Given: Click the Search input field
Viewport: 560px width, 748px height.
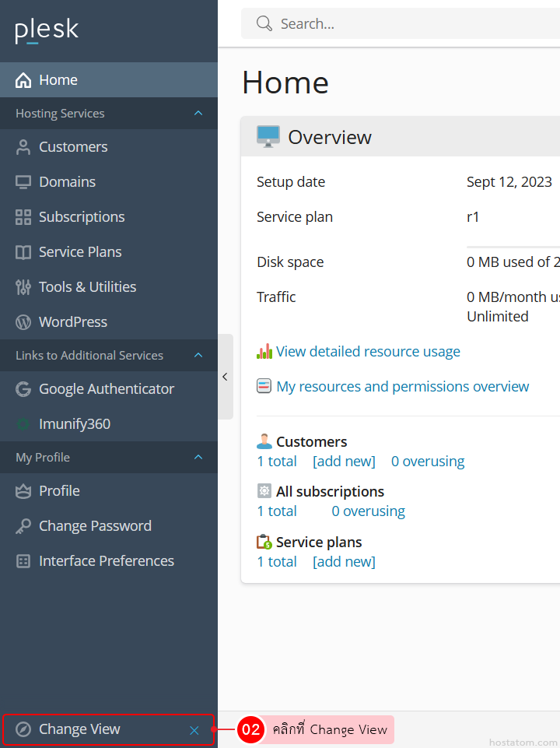Looking at the screenshot, I should 412,24.
